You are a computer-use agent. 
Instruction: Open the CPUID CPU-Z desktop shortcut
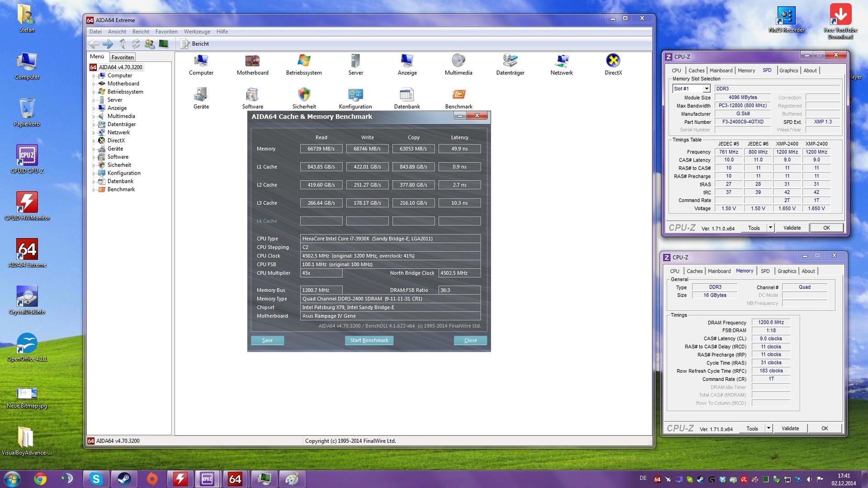(27, 159)
